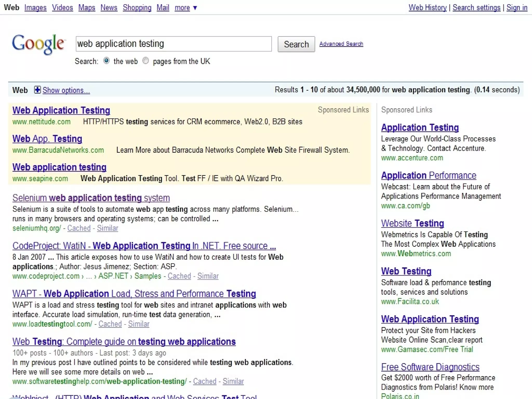This screenshot has height=399, width=532.
Task: Click the Advanced Search link
Action: pyautogui.click(x=341, y=44)
